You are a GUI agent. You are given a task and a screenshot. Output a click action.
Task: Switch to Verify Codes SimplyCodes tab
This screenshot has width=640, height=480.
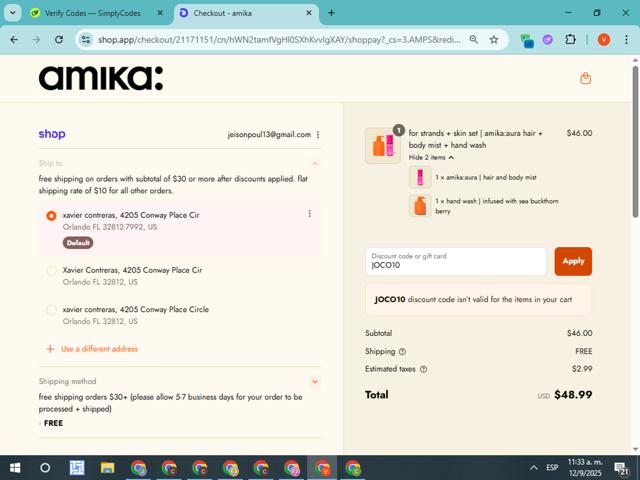[93, 13]
